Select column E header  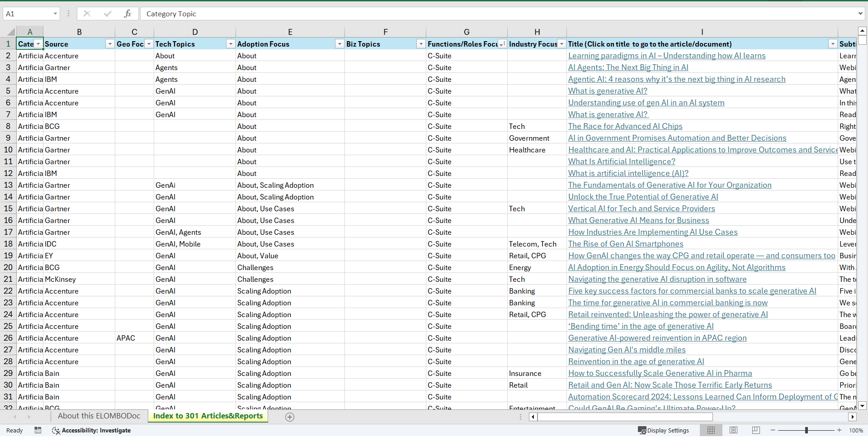[290, 32]
